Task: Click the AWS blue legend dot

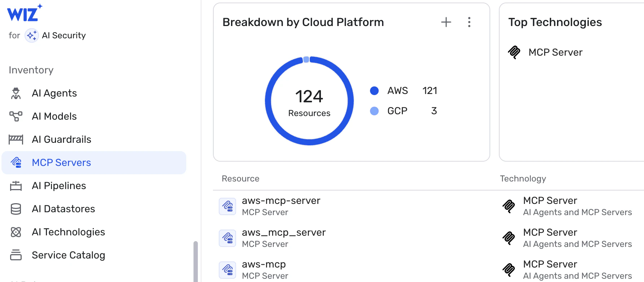Action: coord(374,91)
